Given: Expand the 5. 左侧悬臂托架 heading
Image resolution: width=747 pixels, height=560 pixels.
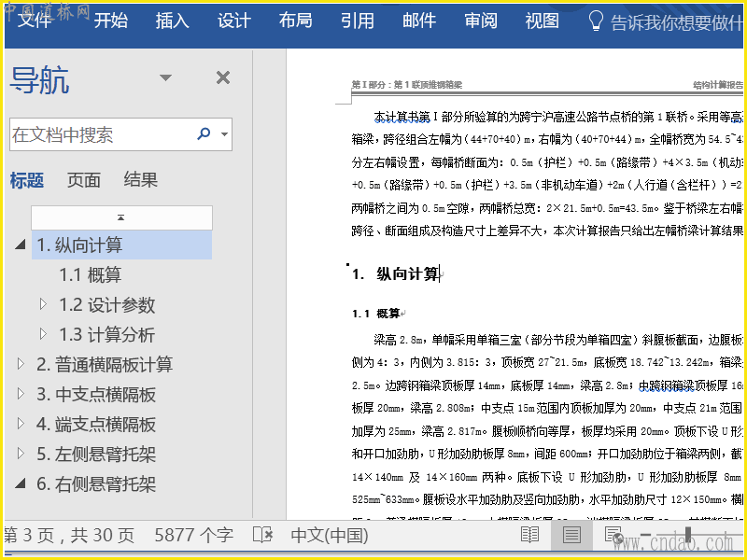Looking at the screenshot, I should pos(21,454).
